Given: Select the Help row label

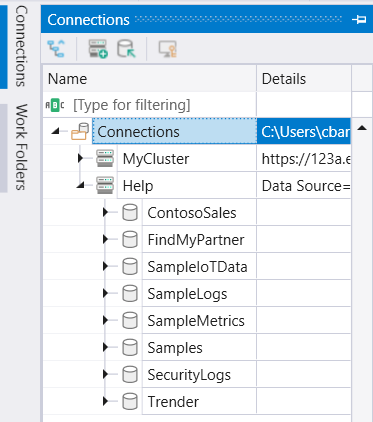Looking at the screenshot, I should click(138, 186).
